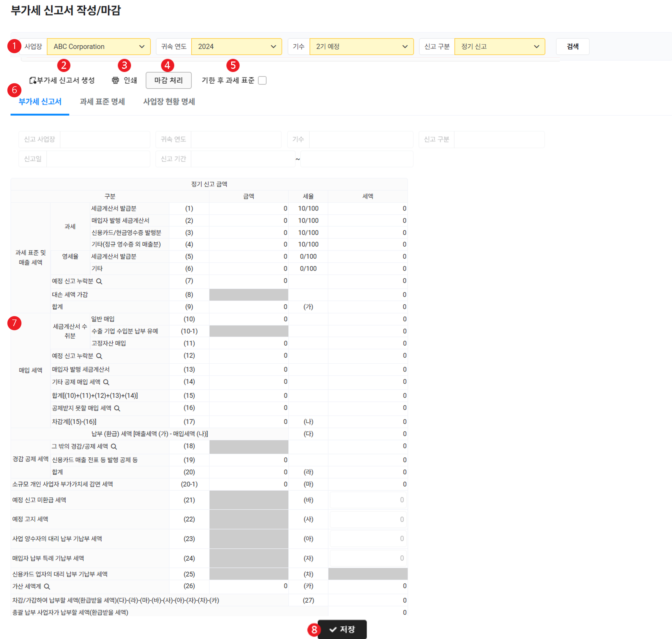Click 공제받지 못할 매입 세액 magnifier icon
The height and width of the screenshot is (639, 672).
click(117, 409)
